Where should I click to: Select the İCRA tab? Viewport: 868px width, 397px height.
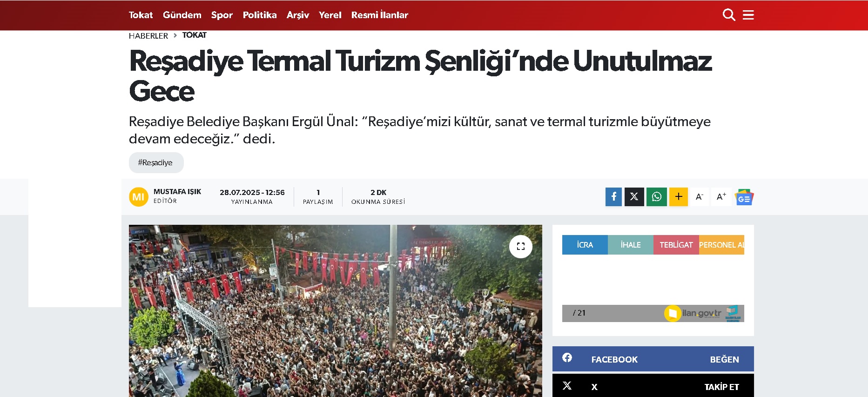(585, 245)
